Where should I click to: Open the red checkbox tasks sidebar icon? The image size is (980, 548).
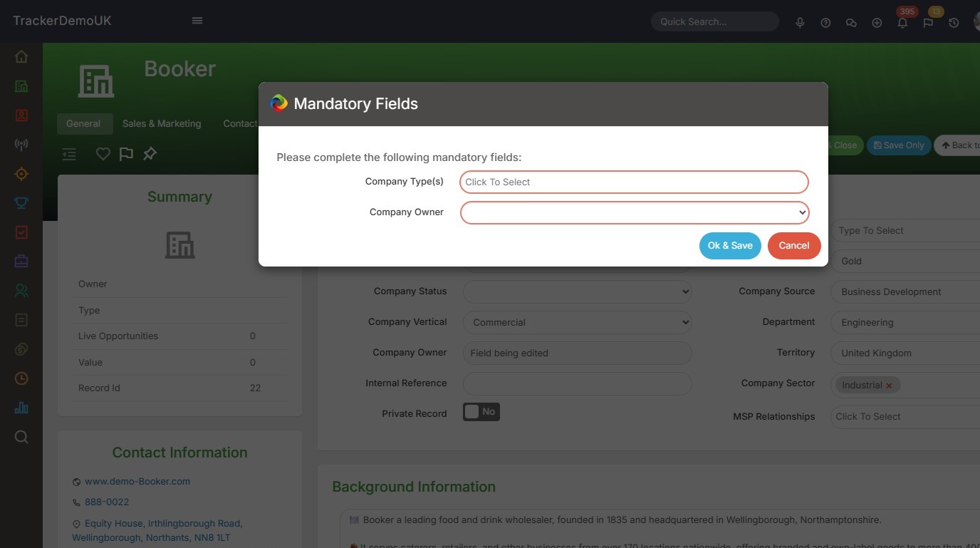(x=21, y=232)
